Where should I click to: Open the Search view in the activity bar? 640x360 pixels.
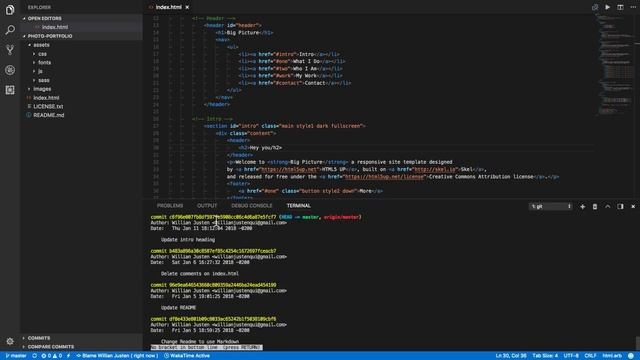click(x=10, y=30)
